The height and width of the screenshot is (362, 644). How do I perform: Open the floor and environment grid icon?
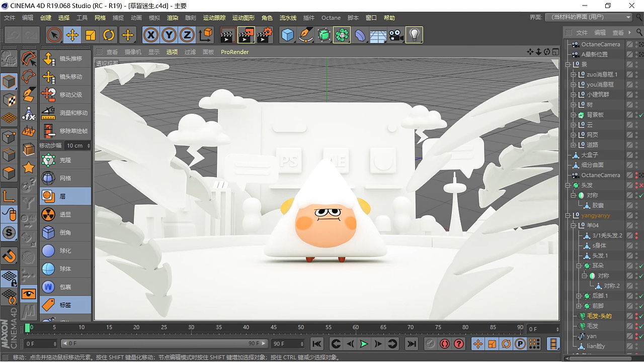pyautogui.click(x=378, y=35)
